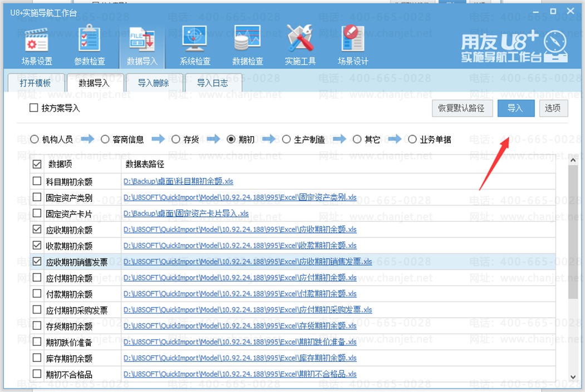The image size is (585, 392).
Task: Switch to the 导入删除 tab
Action: pyautogui.click(x=153, y=83)
